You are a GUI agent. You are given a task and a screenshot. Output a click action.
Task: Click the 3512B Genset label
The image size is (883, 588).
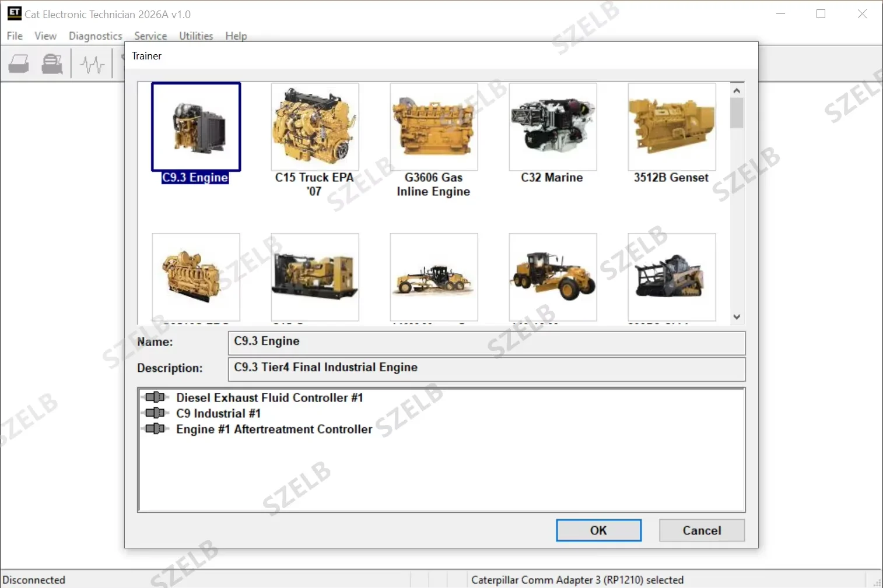671,178
